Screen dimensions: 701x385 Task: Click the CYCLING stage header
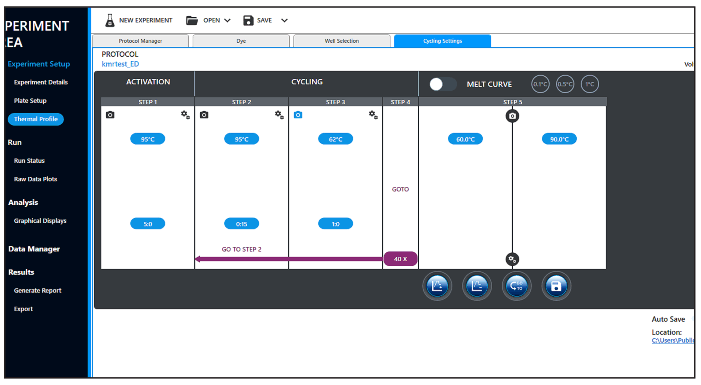point(307,82)
